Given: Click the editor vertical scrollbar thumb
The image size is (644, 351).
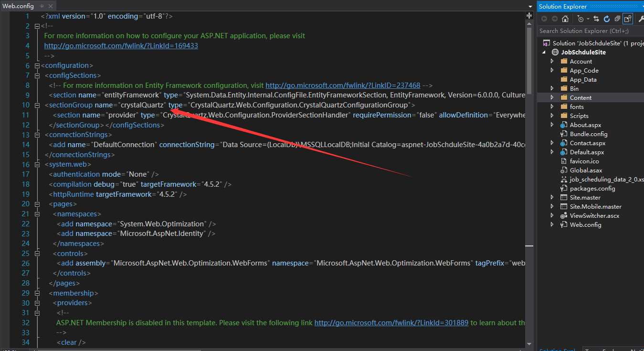Looking at the screenshot, I should tap(529, 60).
